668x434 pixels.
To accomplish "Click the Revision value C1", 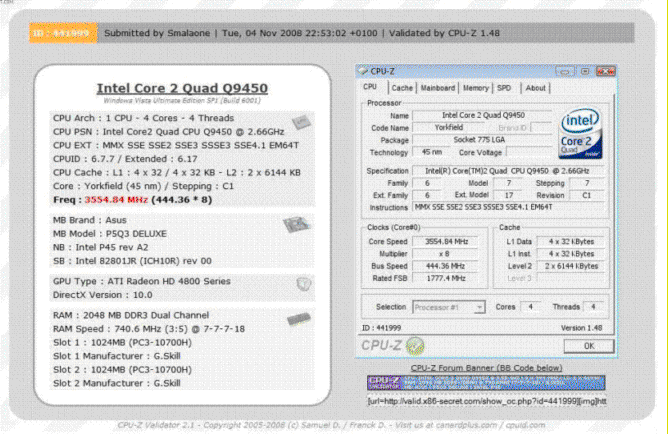I will (587, 195).
